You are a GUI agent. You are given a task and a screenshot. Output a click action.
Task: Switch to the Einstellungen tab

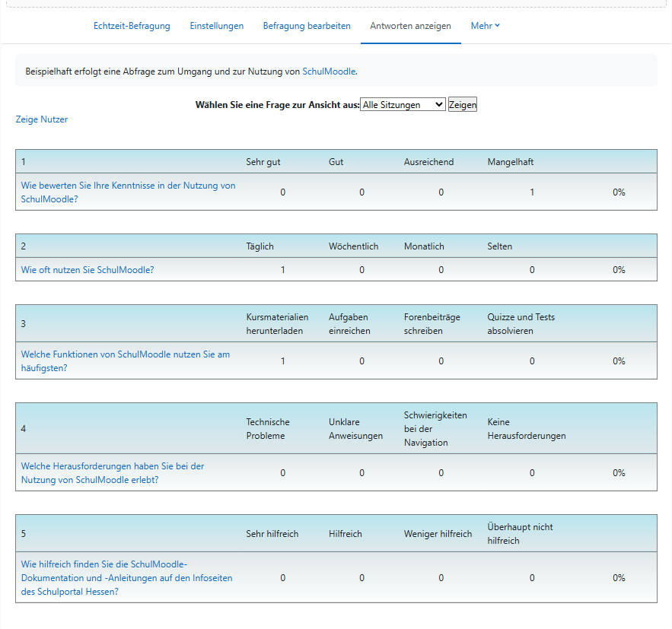(x=216, y=26)
